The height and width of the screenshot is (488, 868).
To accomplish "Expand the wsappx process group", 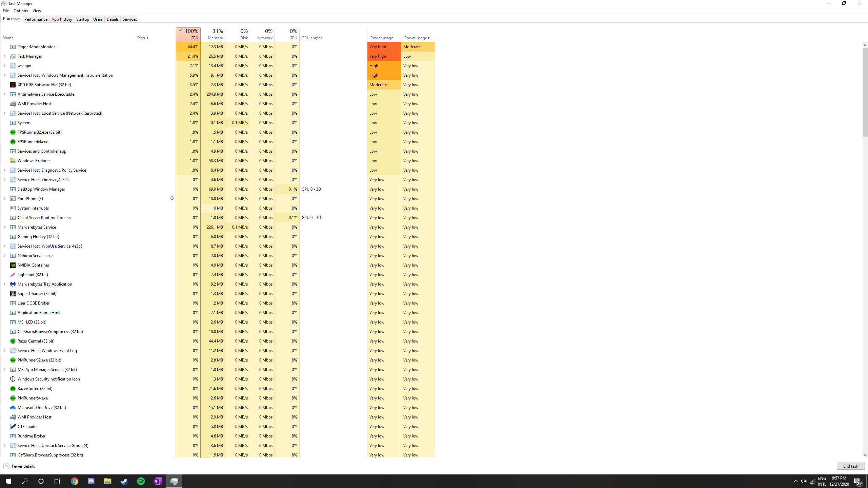I will point(4,66).
